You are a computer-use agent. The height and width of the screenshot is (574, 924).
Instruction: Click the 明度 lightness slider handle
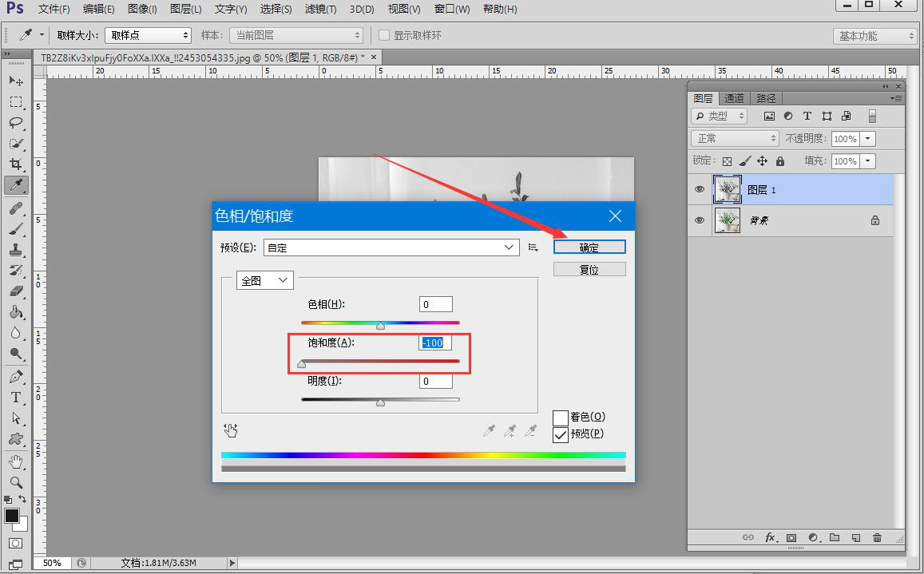point(380,402)
